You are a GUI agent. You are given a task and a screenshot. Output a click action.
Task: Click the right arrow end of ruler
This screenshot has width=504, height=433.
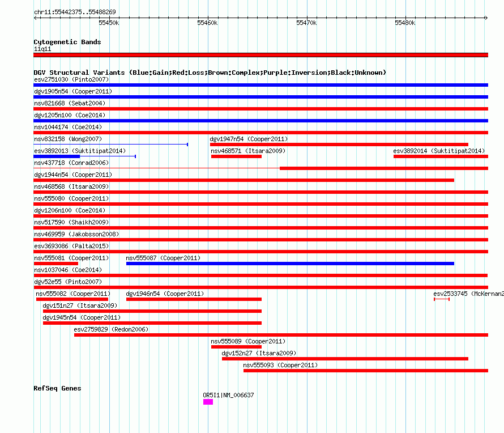pyautogui.click(x=486, y=18)
